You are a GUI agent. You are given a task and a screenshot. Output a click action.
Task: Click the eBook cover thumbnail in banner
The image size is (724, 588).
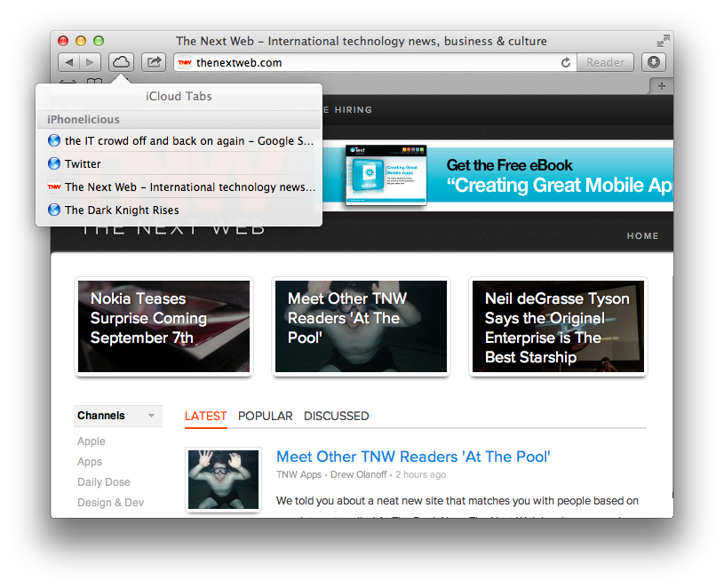click(386, 175)
